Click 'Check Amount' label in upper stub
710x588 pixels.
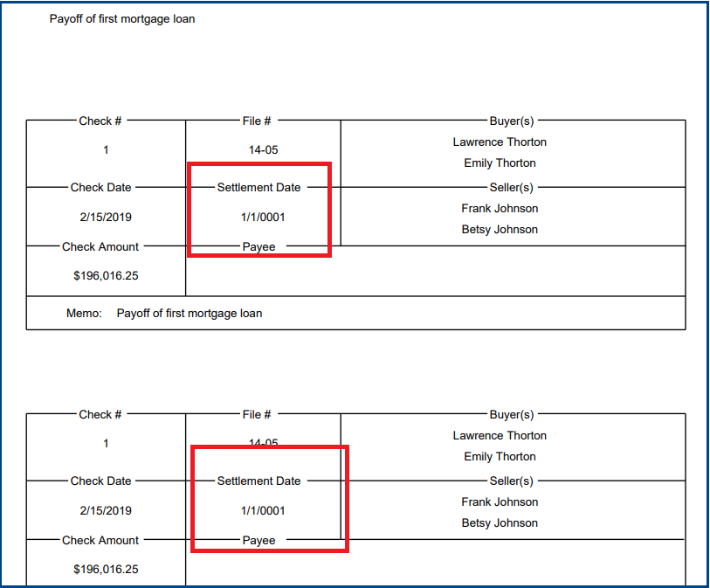tap(100, 247)
